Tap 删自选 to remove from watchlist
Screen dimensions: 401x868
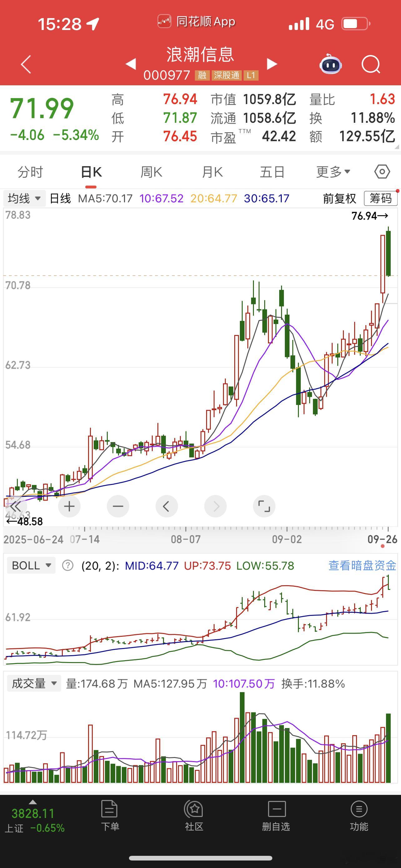[x=276, y=816]
